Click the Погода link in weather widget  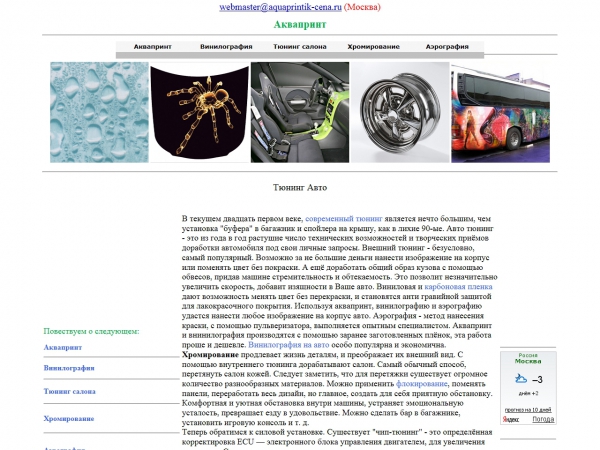click(543, 419)
